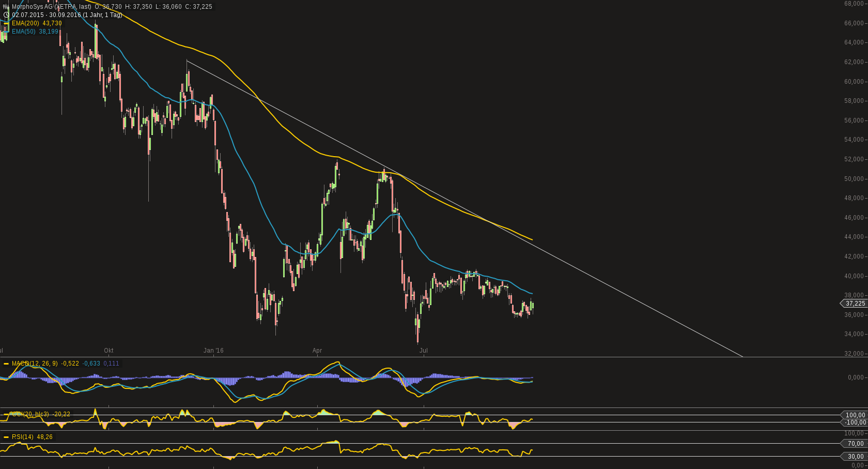Click the candlestick icon beside MorphoSys AG title
This screenshot has height=469, width=868.
[6, 7]
